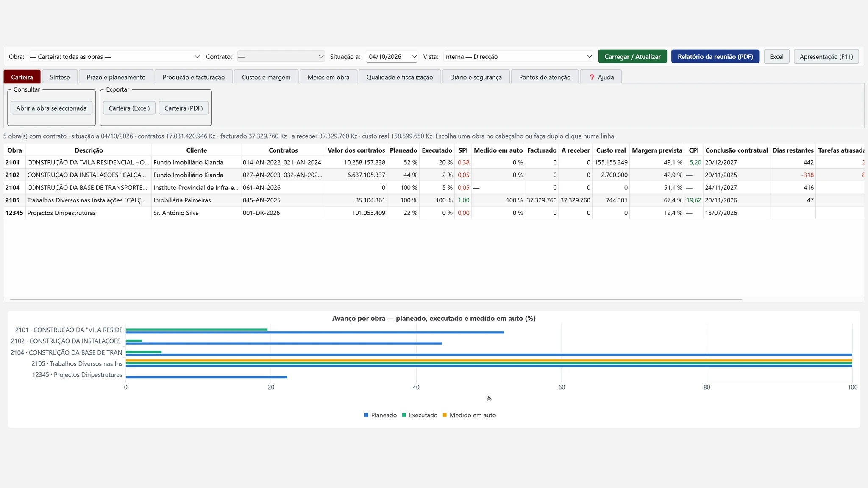Select obra row 2102
The image size is (868, 488).
434,175
